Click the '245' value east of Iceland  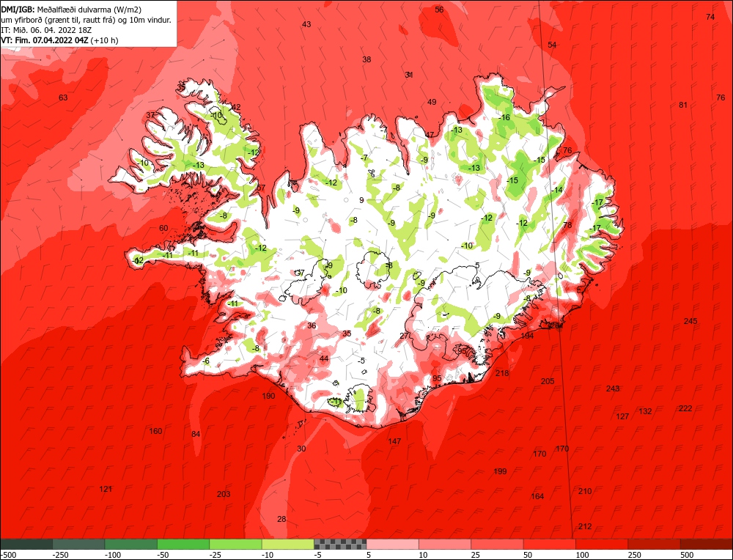point(690,321)
